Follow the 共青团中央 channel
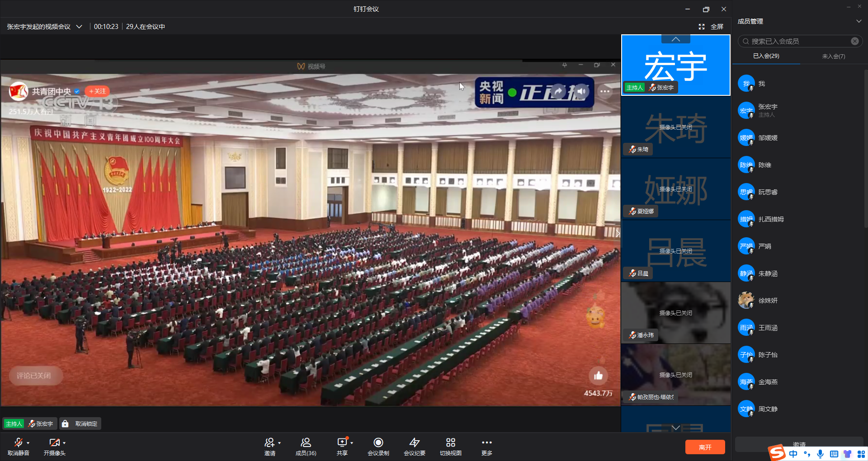Viewport: 868px width, 461px height. (x=97, y=91)
